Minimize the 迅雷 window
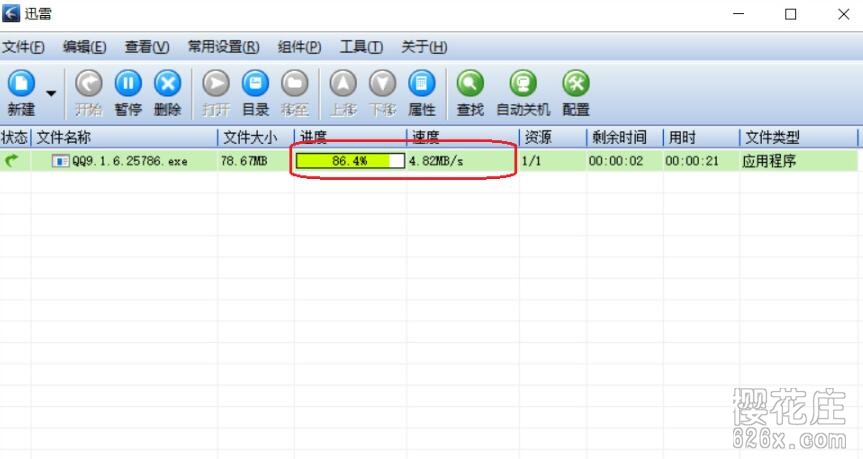The image size is (863, 459). pyautogui.click(x=739, y=14)
